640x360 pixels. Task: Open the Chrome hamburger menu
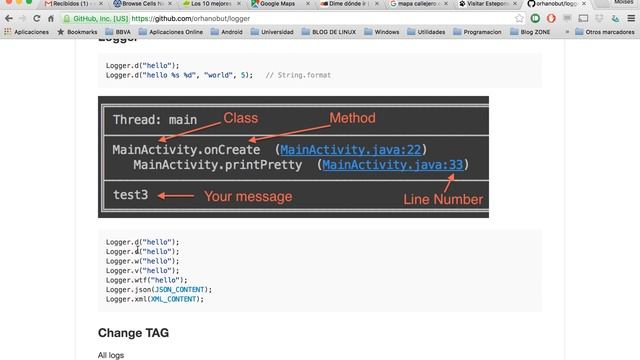pyautogui.click(x=631, y=18)
